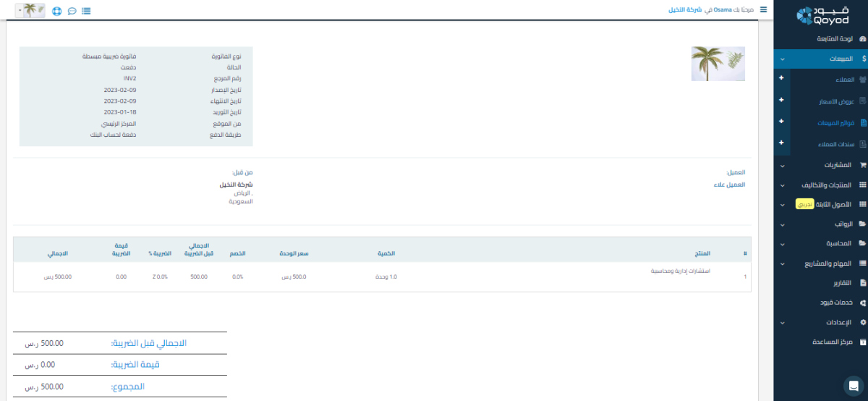Image resolution: width=868 pixels, height=401 pixels.
Task: Click the list view icon in top bar
Action: [87, 11]
